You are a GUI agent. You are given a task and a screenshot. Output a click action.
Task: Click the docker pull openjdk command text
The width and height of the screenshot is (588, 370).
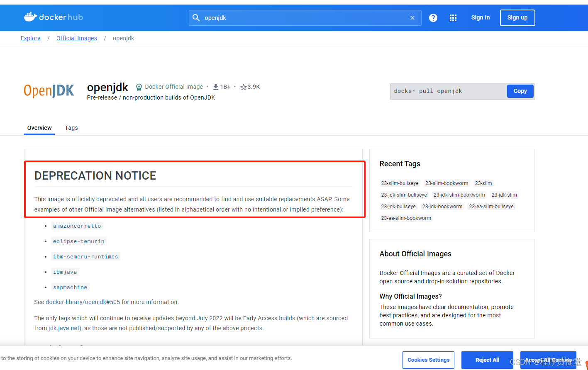click(x=428, y=91)
